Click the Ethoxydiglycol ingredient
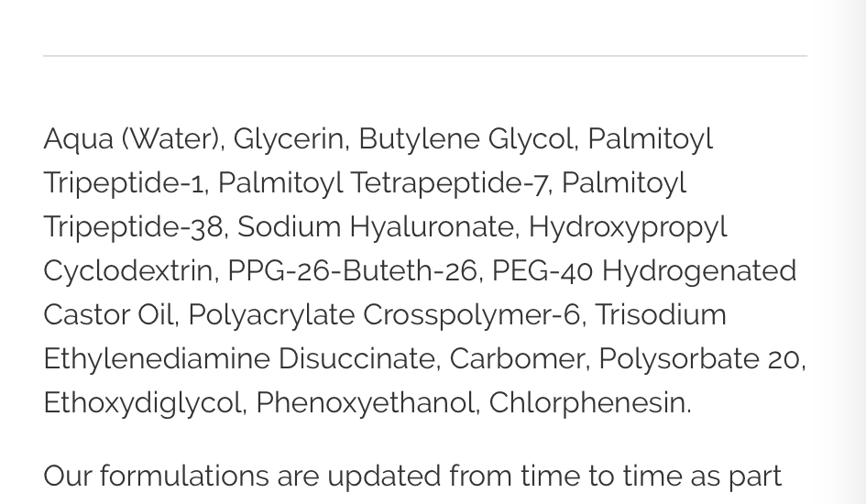The width and height of the screenshot is (866, 504). (x=142, y=403)
